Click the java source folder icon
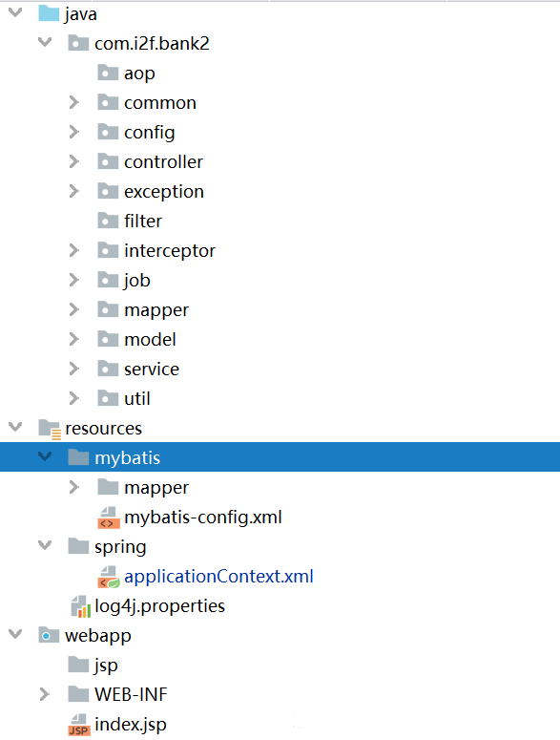This screenshot has height=740, width=560. pos(49,13)
